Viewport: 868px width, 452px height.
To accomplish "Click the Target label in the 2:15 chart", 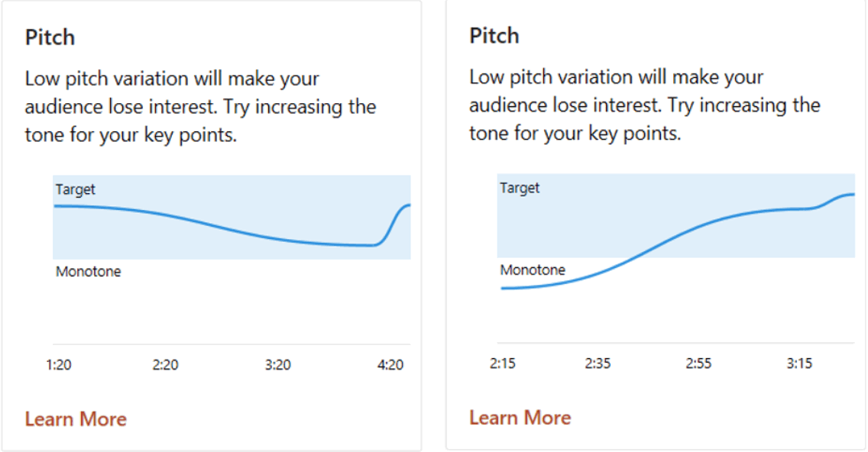I will [x=520, y=188].
